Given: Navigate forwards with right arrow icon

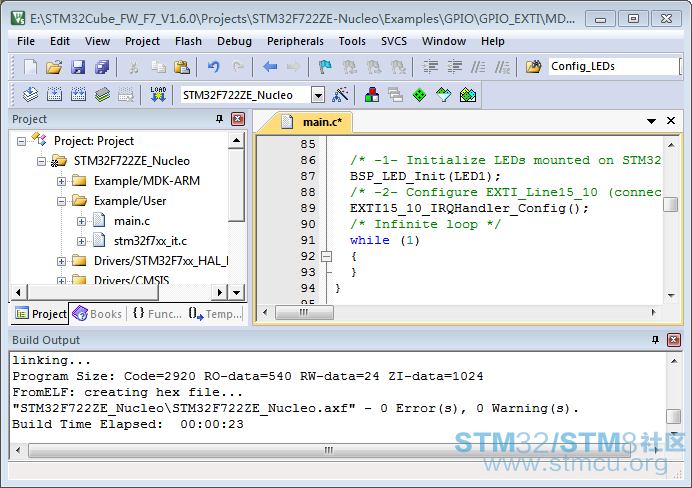Looking at the screenshot, I should coord(293,67).
